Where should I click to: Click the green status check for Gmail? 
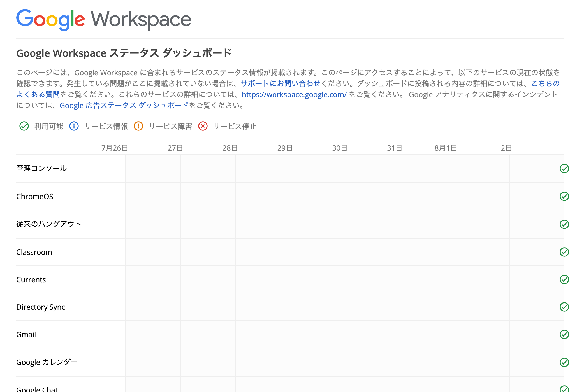click(564, 334)
